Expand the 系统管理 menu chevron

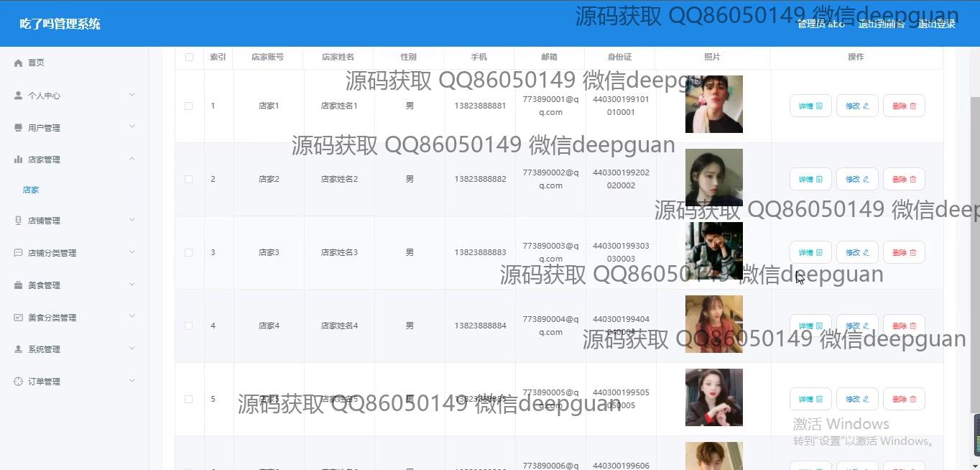[132, 349]
